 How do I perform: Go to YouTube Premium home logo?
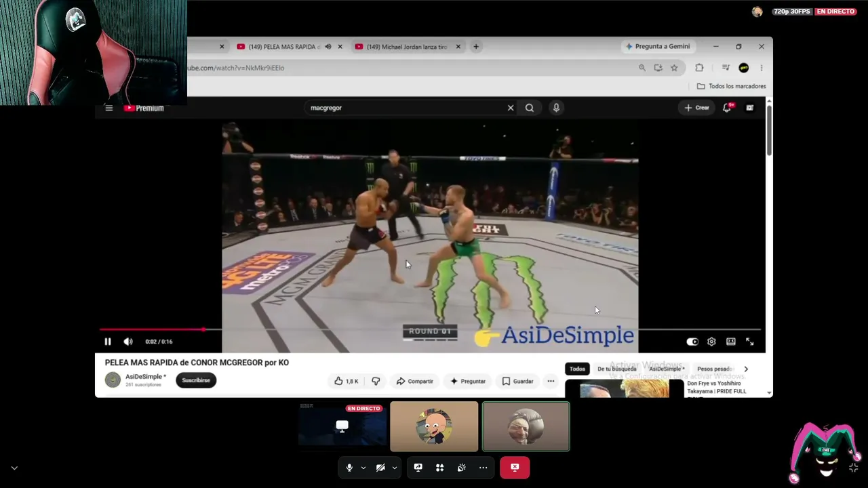click(x=144, y=108)
